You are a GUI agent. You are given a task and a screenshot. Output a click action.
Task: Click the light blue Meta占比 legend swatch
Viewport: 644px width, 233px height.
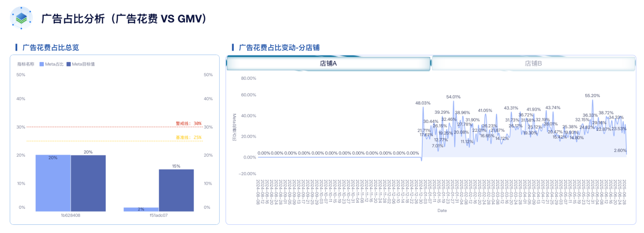click(x=41, y=64)
